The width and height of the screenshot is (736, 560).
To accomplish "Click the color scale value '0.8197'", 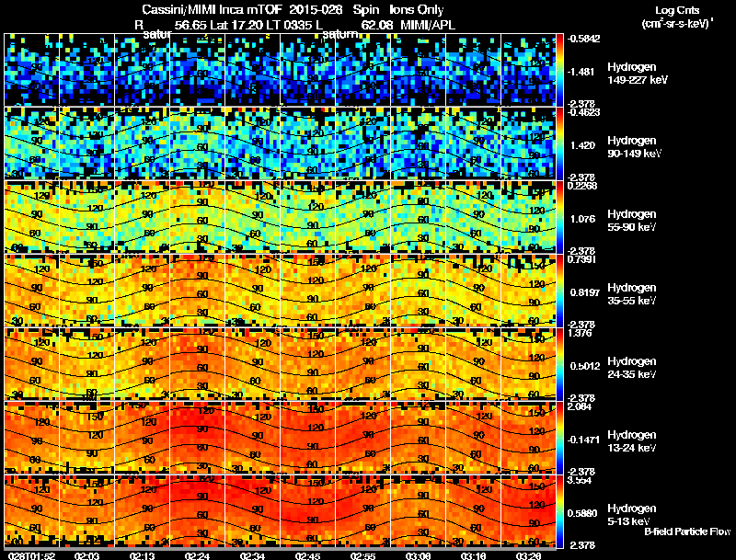I will coord(585,292).
